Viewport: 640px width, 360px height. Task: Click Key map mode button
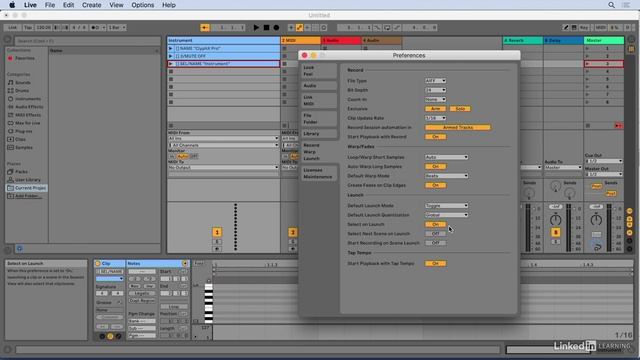pyautogui.click(x=584, y=27)
